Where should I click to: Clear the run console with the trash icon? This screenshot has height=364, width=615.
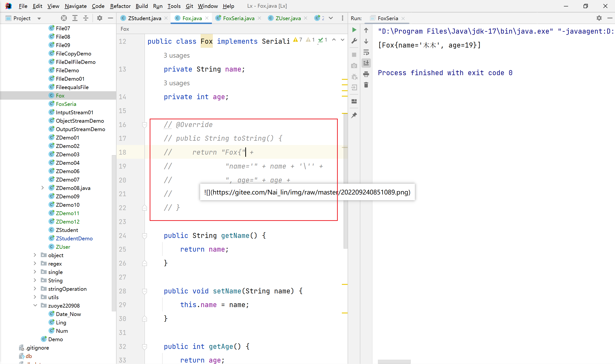click(366, 85)
